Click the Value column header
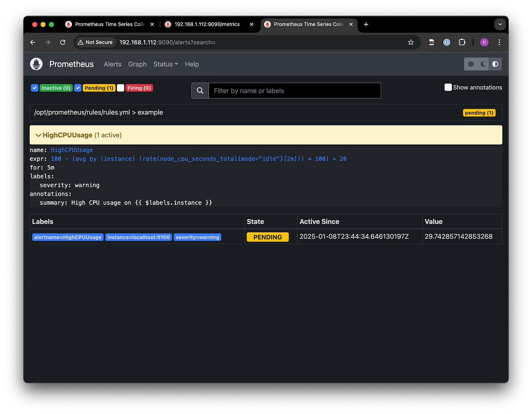The width and height of the screenshot is (532, 414). point(434,222)
